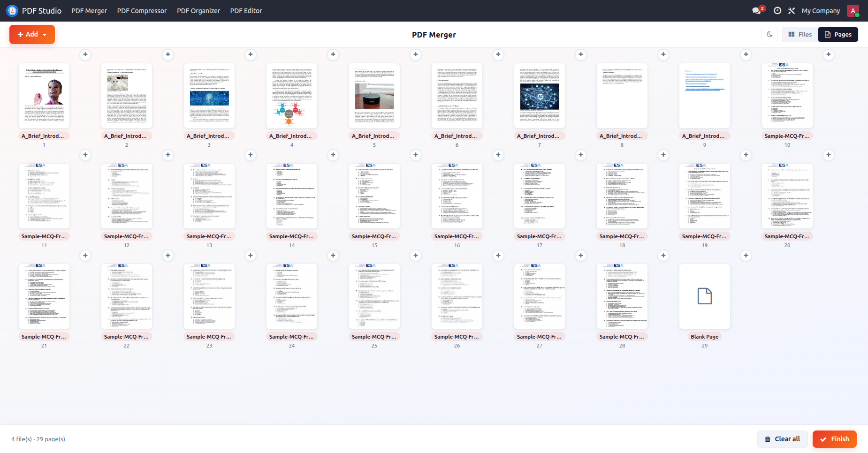Click the 'Blank Page' label
Viewport: 868px width, 453px height.
[x=705, y=337]
